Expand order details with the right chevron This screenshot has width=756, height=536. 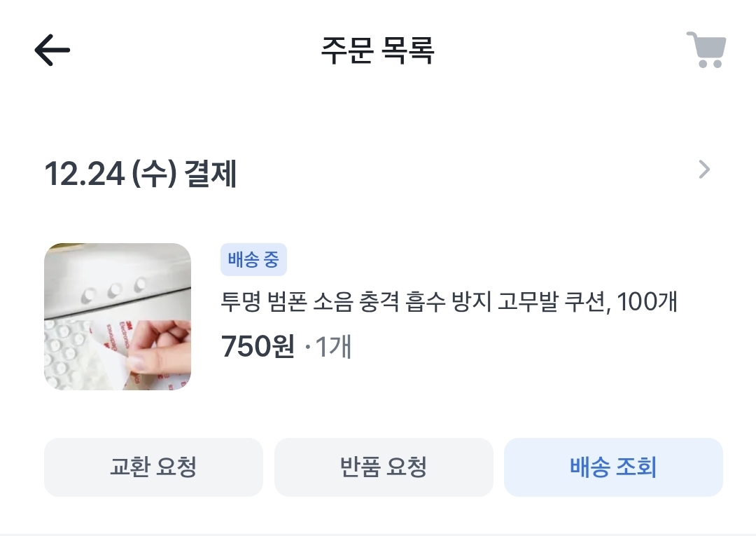pyautogui.click(x=704, y=170)
